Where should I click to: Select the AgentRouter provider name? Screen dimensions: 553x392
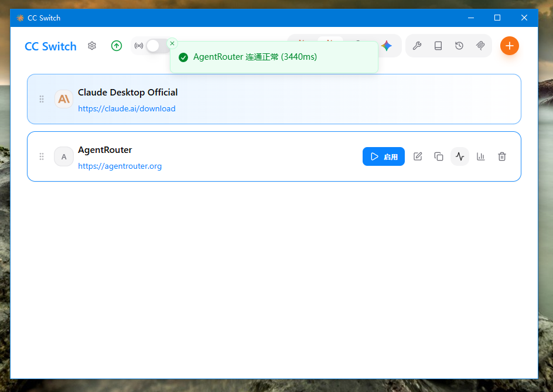click(x=105, y=150)
